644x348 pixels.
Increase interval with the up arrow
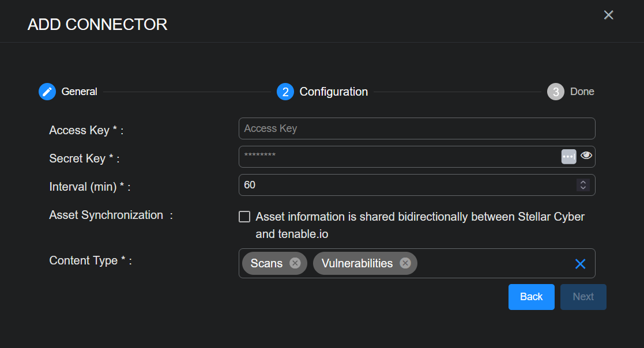point(583,182)
